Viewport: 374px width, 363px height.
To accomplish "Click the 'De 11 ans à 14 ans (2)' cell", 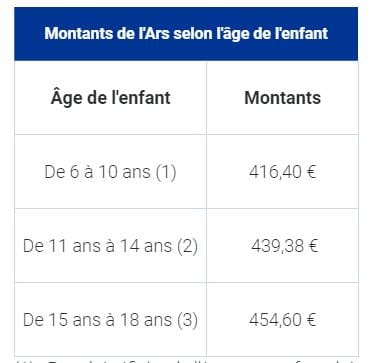I will pyautogui.click(x=110, y=246).
